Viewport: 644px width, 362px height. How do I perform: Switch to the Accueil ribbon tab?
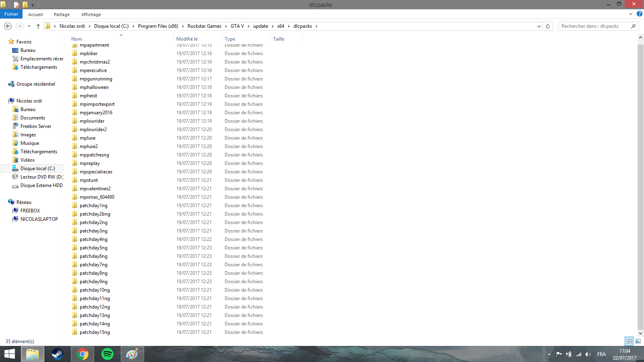35,14
